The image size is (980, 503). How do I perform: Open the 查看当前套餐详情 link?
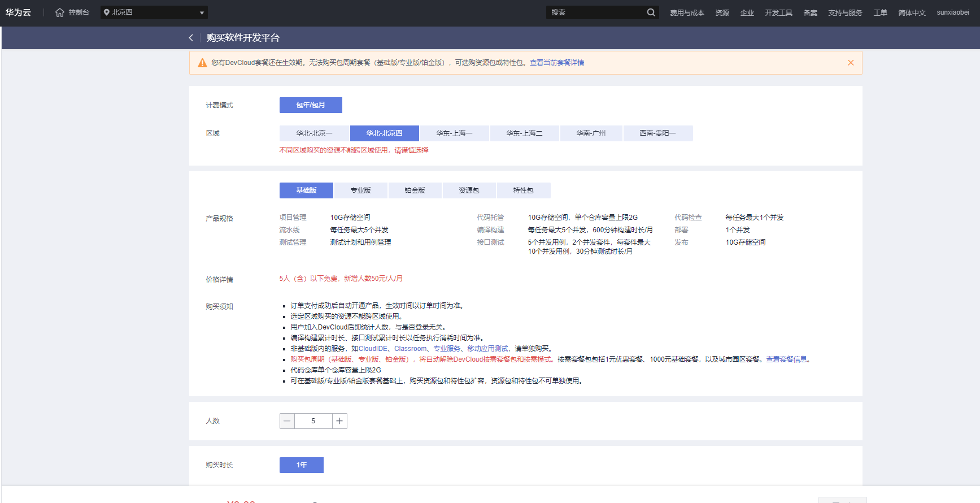coord(557,63)
